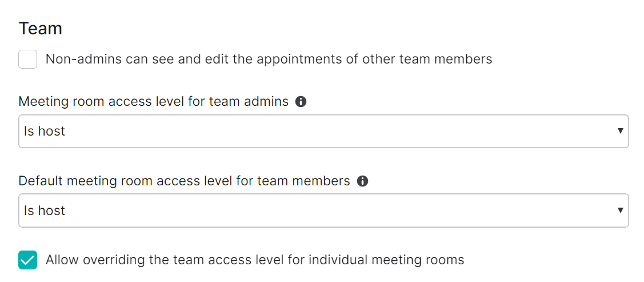Open the team admins access level dropdown
Screen dimensions: 644x282
[323, 131]
